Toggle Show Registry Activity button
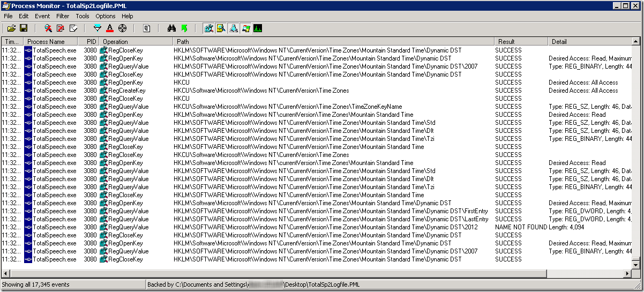This screenshot has width=644, height=292. pos(208,28)
